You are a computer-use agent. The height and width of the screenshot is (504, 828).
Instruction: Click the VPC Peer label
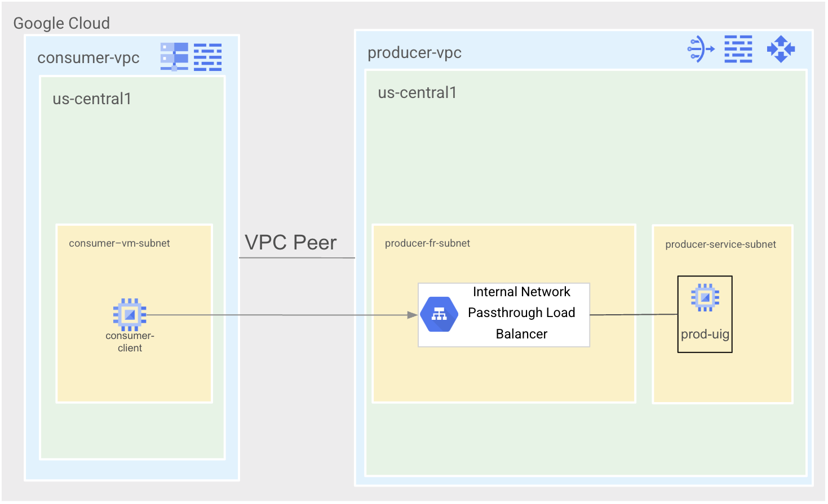point(290,243)
